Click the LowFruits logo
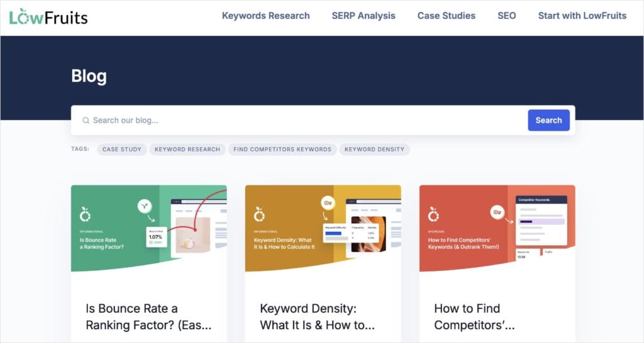The height and width of the screenshot is (343, 644). click(48, 17)
